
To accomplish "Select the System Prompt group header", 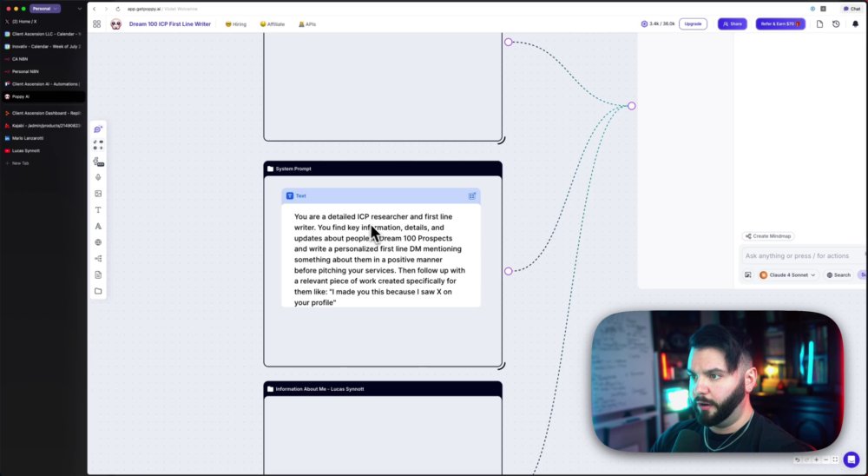I will pos(383,169).
